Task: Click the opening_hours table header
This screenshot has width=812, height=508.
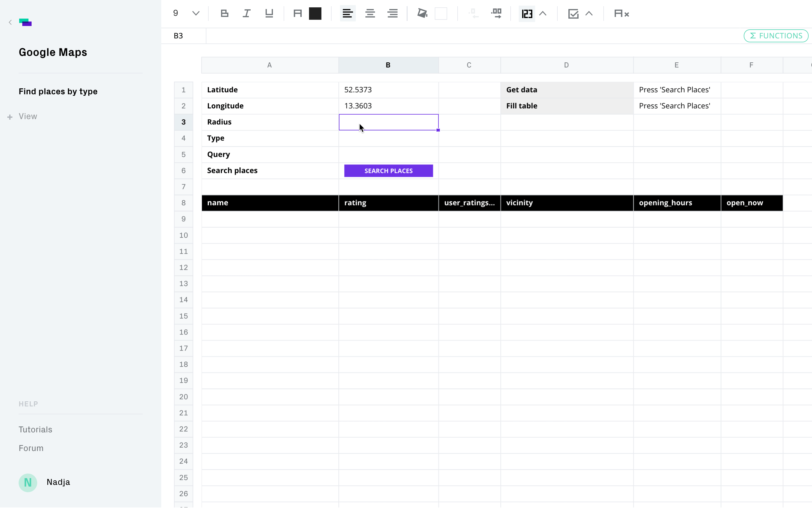Action: click(x=677, y=203)
